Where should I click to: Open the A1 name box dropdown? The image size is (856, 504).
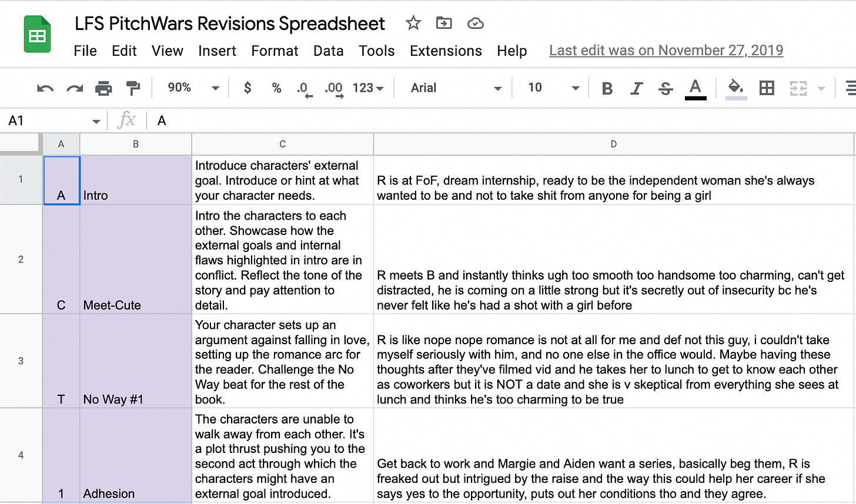(x=96, y=121)
